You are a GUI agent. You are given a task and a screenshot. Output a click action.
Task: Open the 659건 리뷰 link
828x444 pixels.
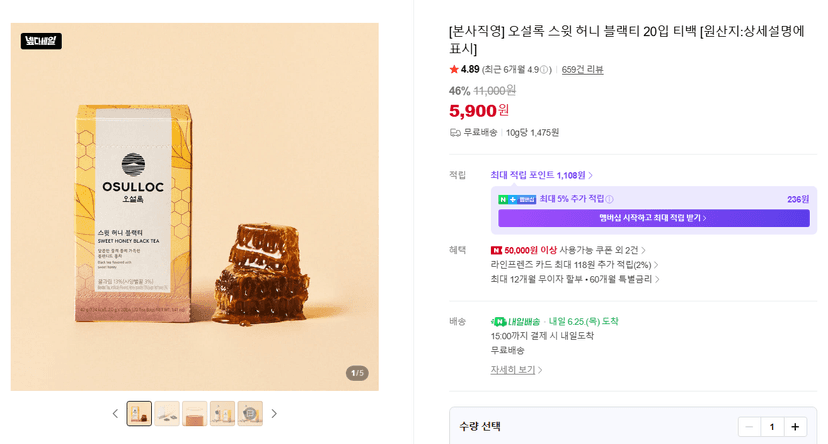[x=582, y=70]
